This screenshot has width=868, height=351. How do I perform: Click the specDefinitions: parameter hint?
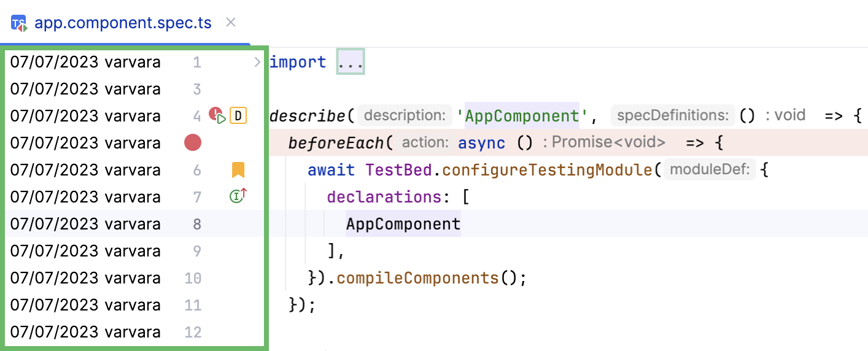(x=673, y=115)
